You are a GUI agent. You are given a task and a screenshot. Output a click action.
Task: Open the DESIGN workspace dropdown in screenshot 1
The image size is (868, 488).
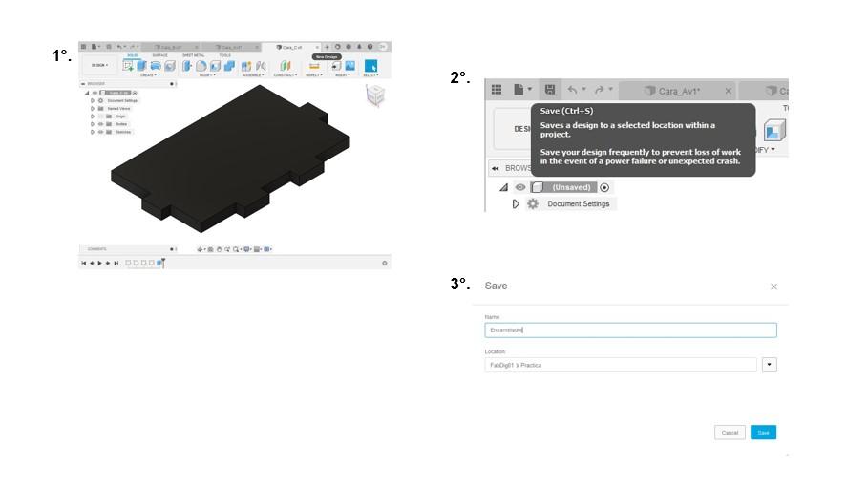99,65
